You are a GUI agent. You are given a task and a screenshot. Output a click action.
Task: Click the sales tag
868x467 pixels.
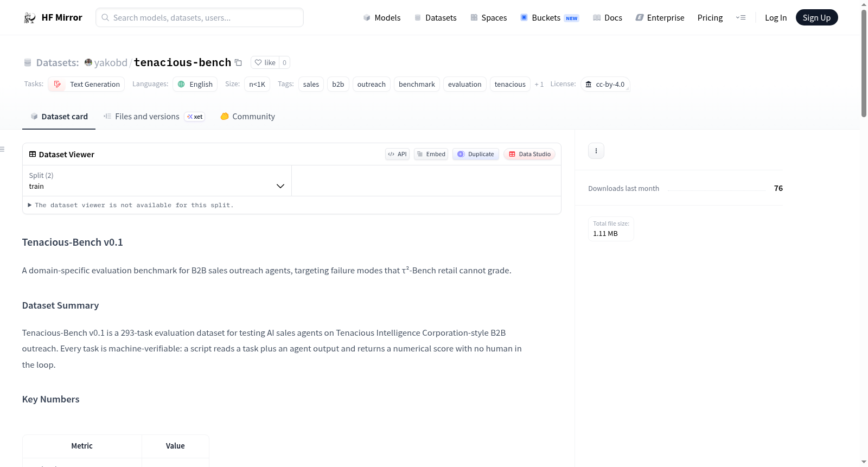(311, 84)
